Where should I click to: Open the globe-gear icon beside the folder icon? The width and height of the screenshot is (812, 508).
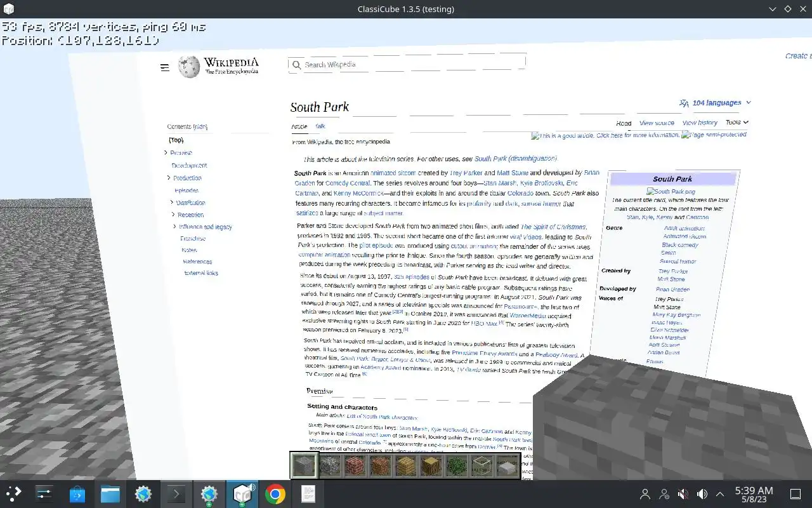pyautogui.click(x=143, y=493)
